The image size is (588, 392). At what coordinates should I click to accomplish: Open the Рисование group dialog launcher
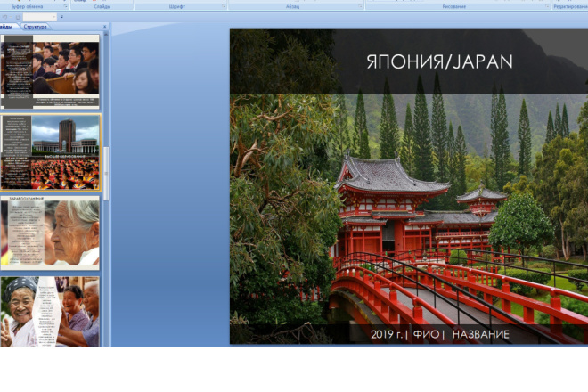coord(547,6)
